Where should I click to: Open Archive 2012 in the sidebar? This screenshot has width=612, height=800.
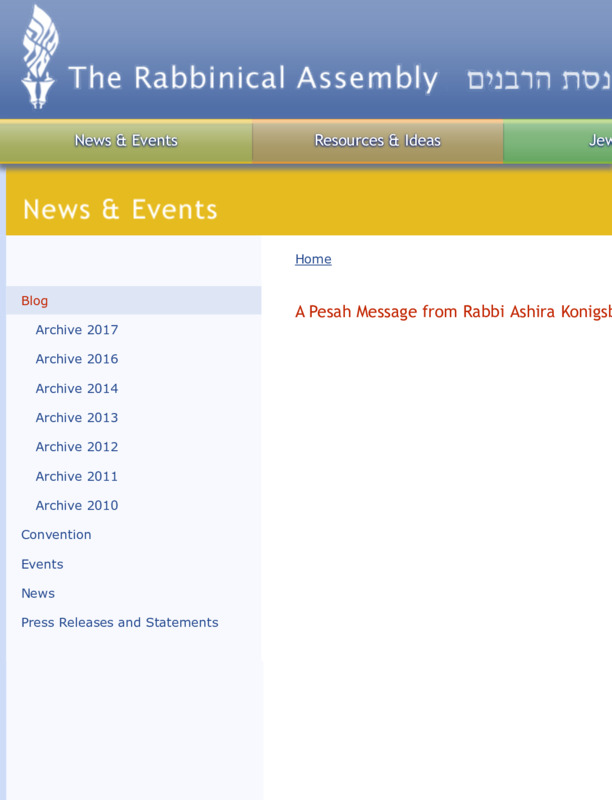click(77, 447)
